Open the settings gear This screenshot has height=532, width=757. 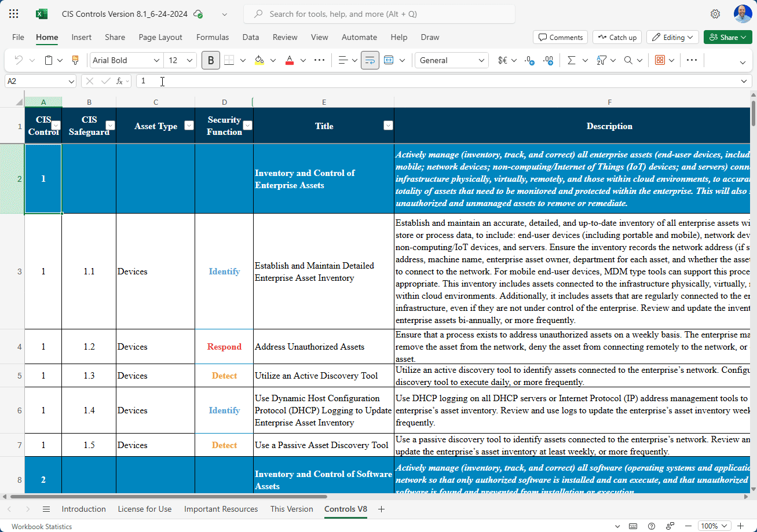click(715, 14)
